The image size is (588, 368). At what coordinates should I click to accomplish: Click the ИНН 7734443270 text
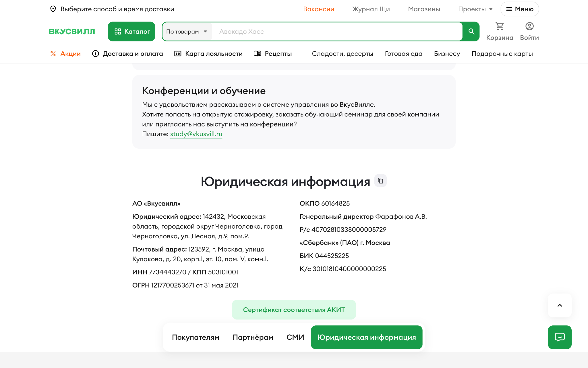click(159, 272)
